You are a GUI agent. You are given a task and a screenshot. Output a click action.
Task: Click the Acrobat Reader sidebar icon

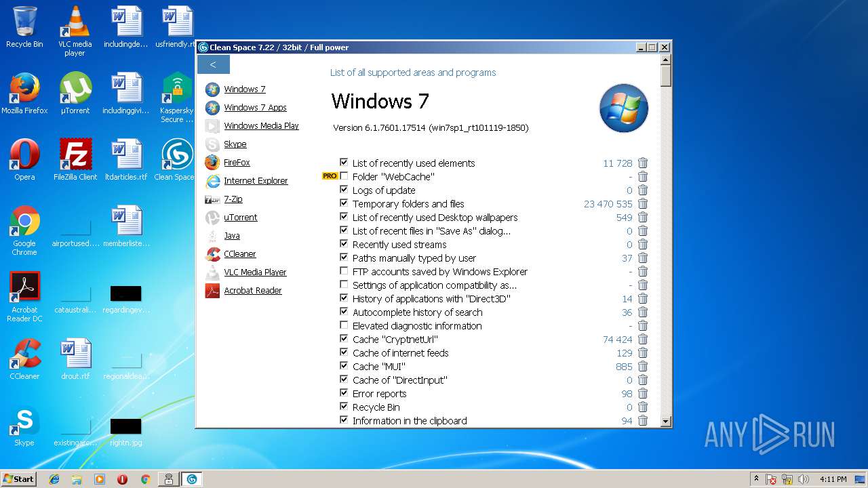coord(212,291)
